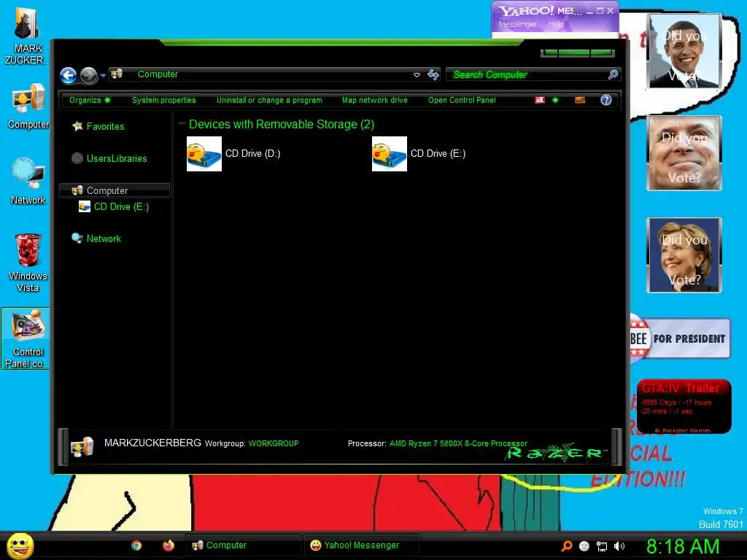Viewport: 747px width, 560px height.
Task: Launch Firefox from the taskbar
Action: tap(169, 545)
